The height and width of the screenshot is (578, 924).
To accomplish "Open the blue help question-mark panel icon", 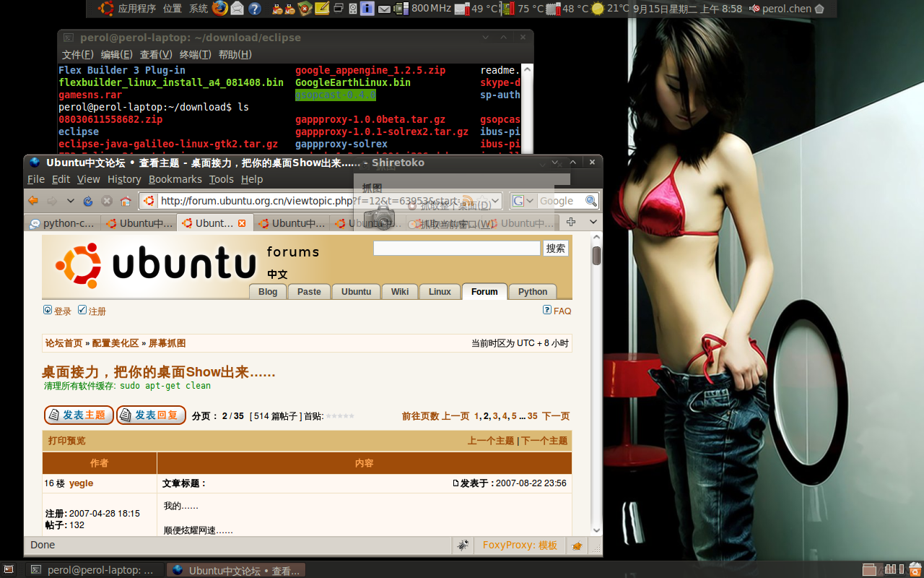I will point(255,9).
